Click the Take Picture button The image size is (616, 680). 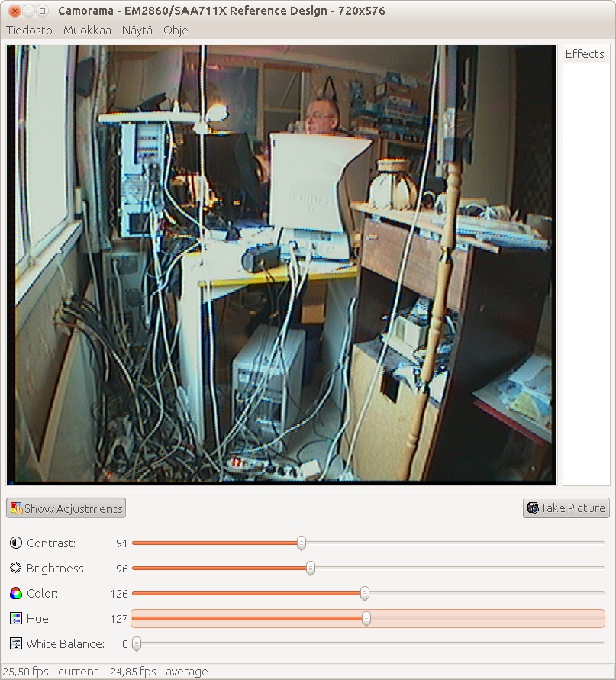pyautogui.click(x=566, y=508)
